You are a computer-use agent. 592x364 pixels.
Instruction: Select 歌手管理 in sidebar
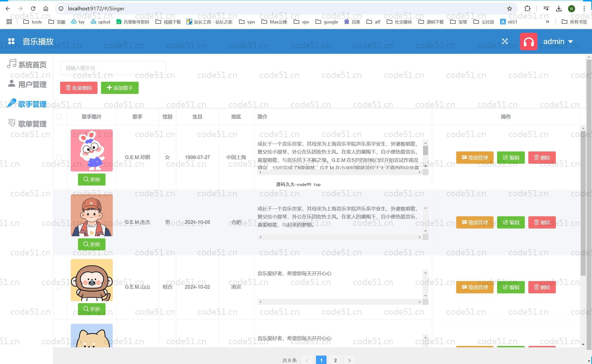[27, 104]
